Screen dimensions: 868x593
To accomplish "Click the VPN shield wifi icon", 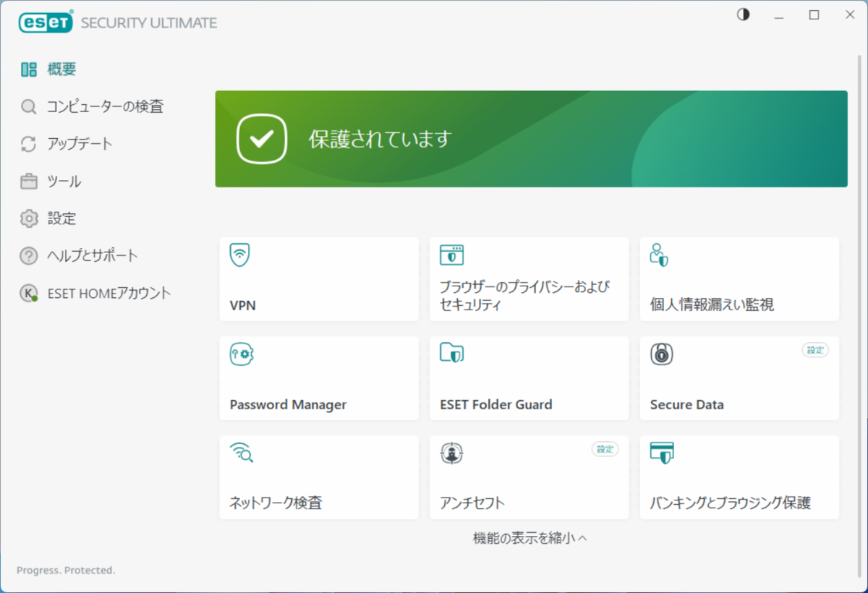I will tap(240, 255).
